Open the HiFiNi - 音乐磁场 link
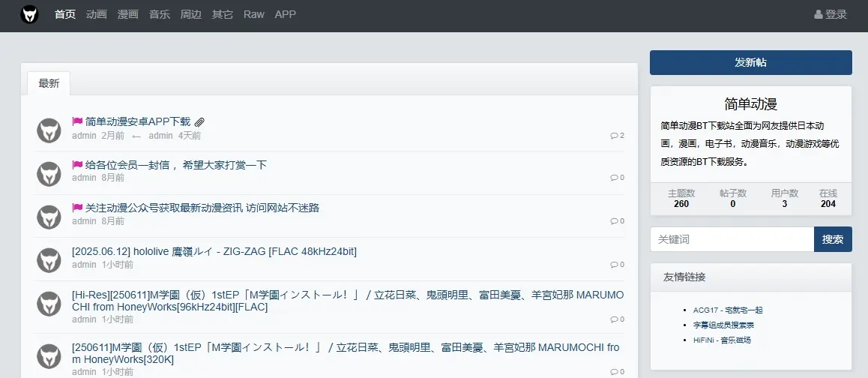 pos(722,340)
